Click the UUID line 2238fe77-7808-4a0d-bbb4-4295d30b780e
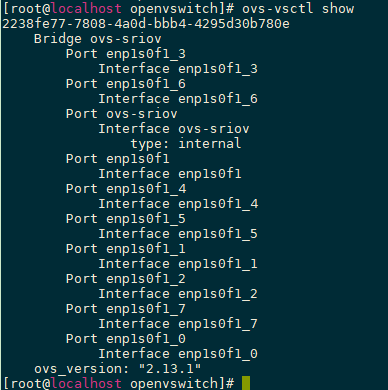Screen dimensions: 388x390 (x=146, y=24)
